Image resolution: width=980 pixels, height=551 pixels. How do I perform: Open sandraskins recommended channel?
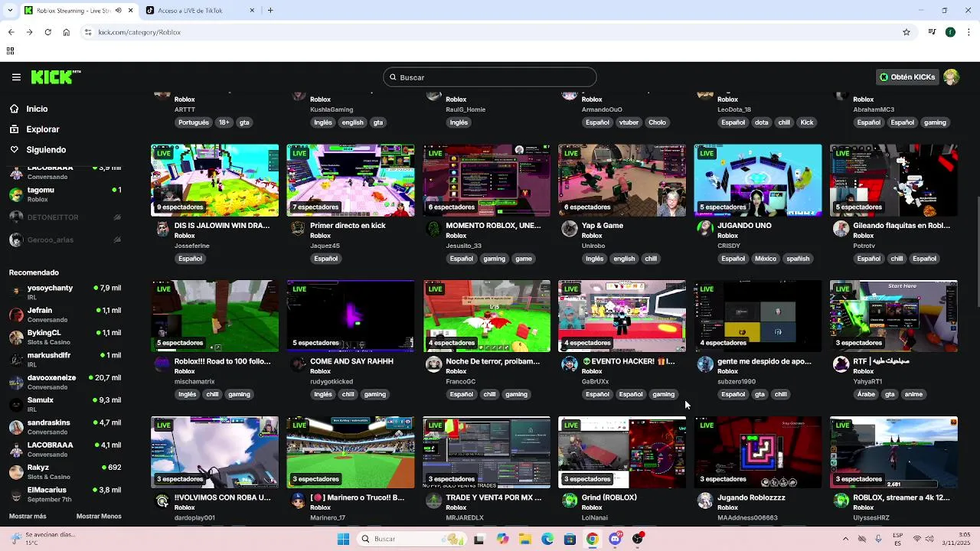[65, 427]
